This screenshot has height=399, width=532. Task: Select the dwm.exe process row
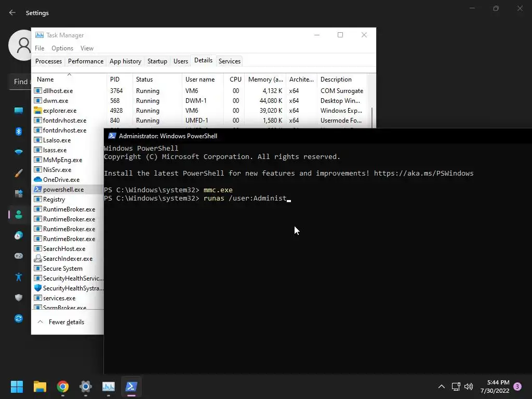[200, 101]
